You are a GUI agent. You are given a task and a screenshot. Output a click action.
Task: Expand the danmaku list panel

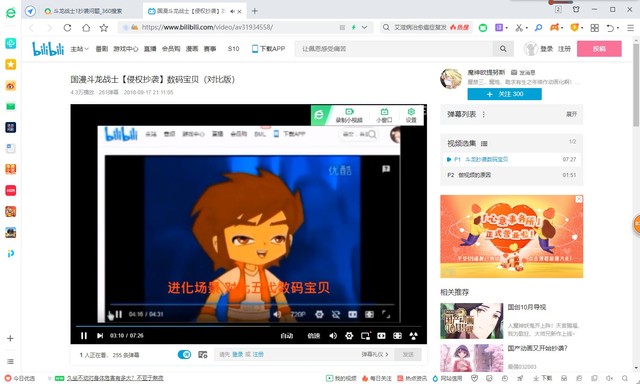[x=571, y=114]
